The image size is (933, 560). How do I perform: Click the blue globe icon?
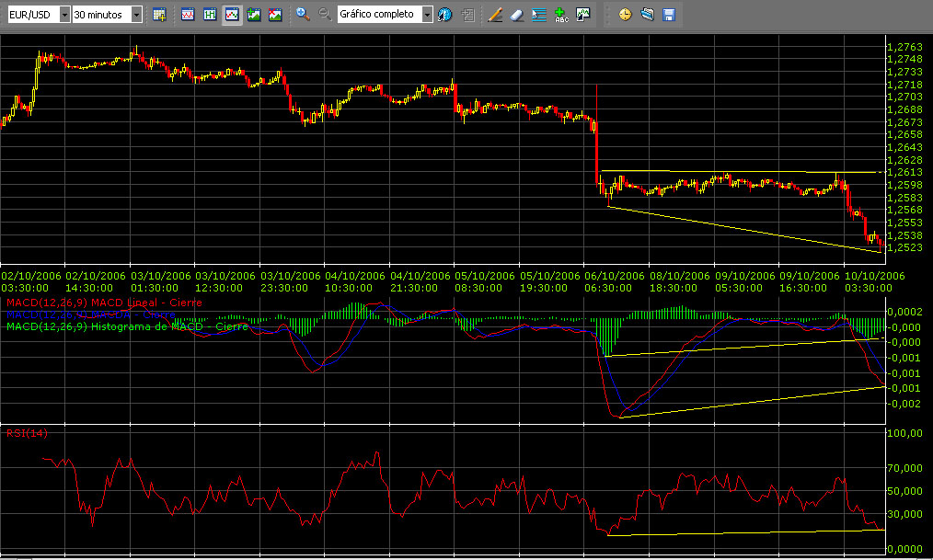pyautogui.click(x=445, y=15)
